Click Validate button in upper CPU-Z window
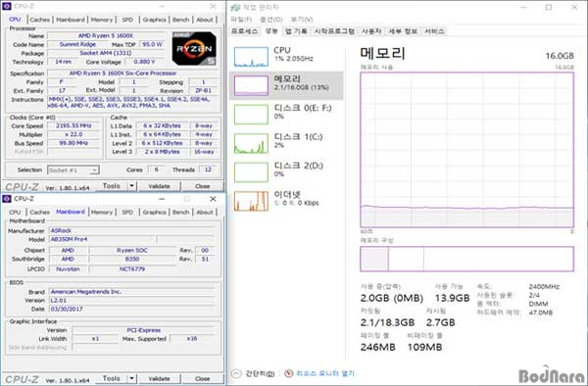 160,186
